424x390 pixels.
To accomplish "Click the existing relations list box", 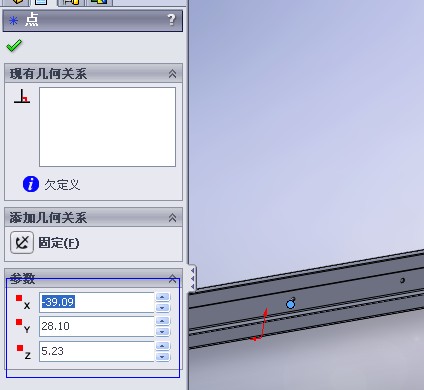I will 107,127.
